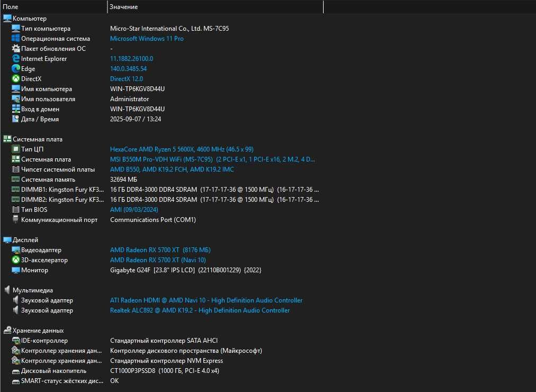Click the Вход в домен icon

[16, 109]
